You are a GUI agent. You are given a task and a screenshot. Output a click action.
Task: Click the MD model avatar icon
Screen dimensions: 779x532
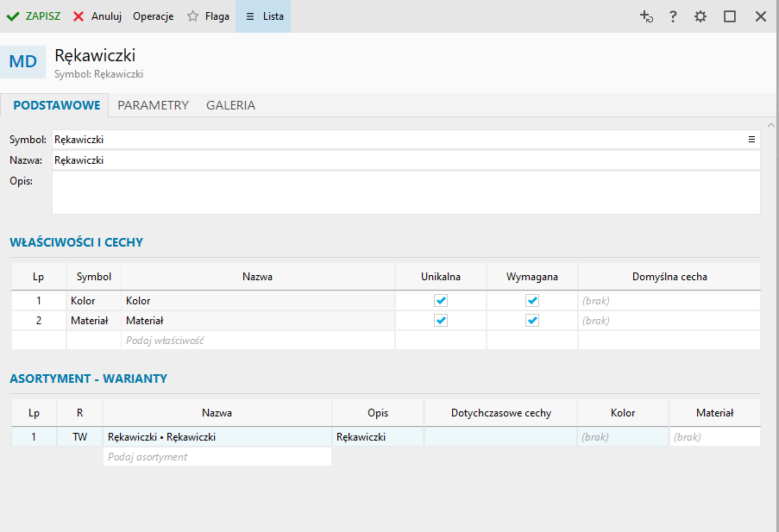coord(23,61)
